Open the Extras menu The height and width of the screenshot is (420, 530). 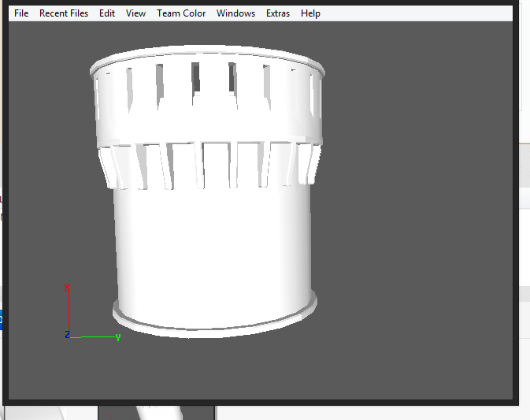[x=278, y=13]
